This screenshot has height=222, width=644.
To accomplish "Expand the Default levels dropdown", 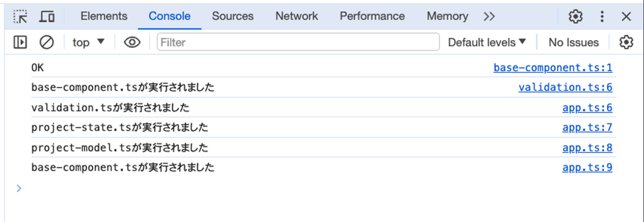I will [x=487, y=42].
